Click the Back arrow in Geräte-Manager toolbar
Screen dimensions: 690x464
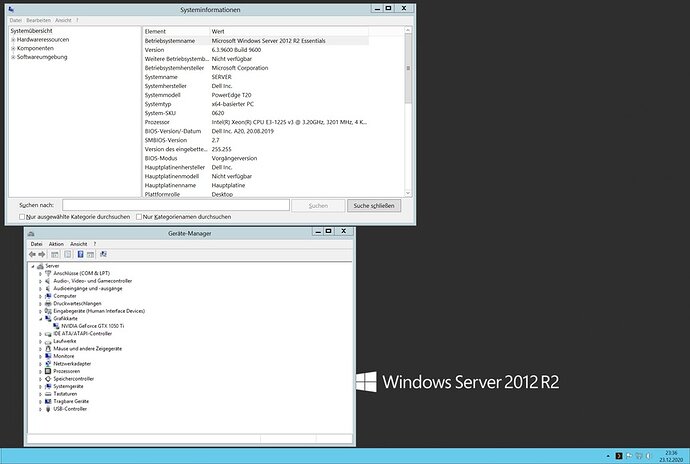32,254
